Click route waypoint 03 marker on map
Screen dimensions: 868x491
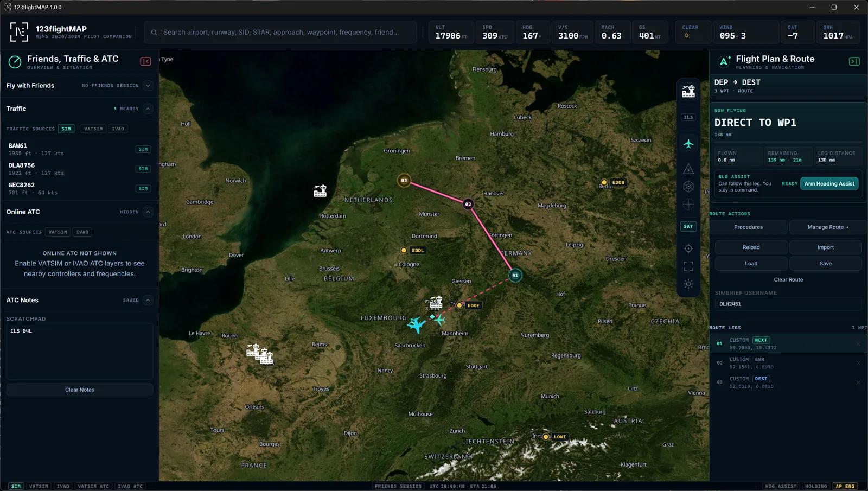tap(404, 181)
